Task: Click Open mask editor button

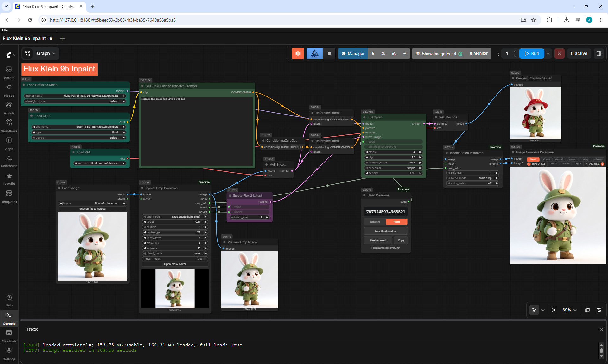Action: pos(175,264)
